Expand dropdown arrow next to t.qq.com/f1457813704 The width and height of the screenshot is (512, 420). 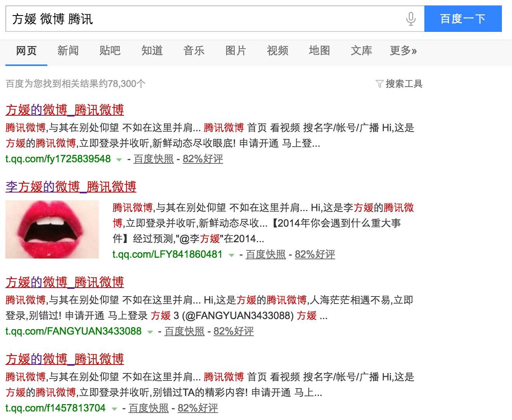[x=114, y=409]
